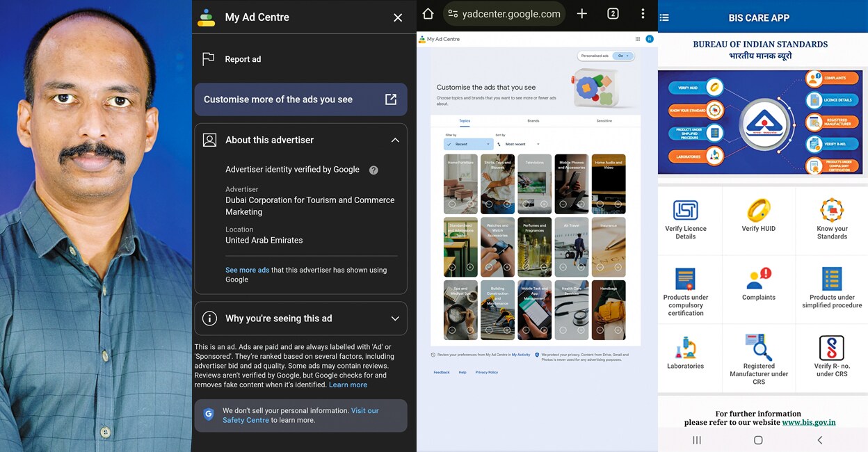Open Verify Licence Details ISI icon
868x452 pixels.
click(685, 210)
